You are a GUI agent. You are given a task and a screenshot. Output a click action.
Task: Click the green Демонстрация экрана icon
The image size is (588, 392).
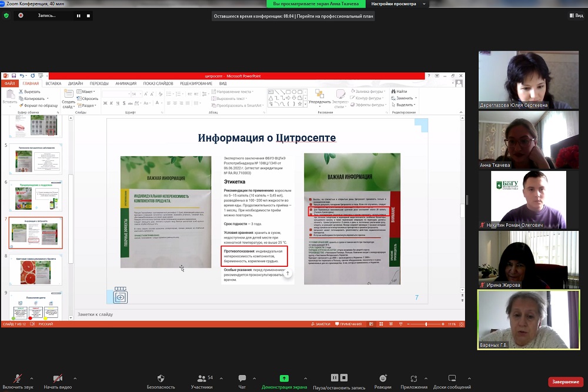(284, 378)
